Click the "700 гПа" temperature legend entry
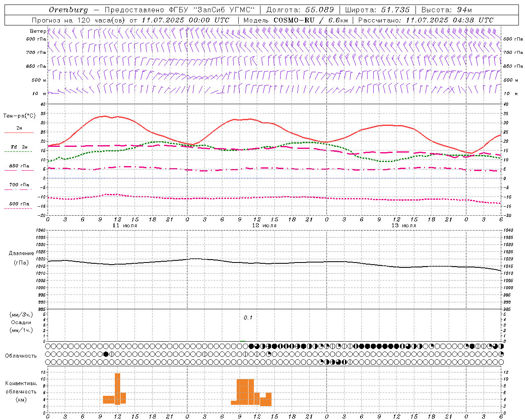Viewport: 525px width, 420px height. (x=19, y=185)
